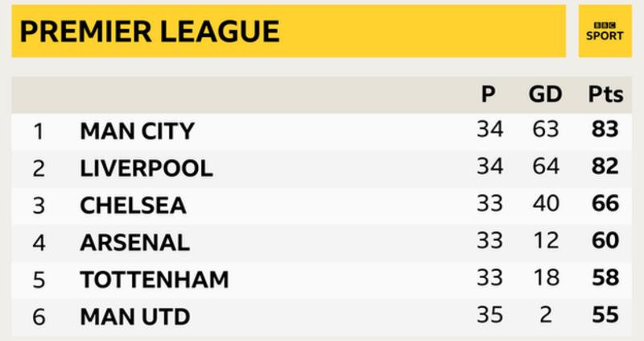Click the P column header
644x341 pixels.
pos(489,94)
